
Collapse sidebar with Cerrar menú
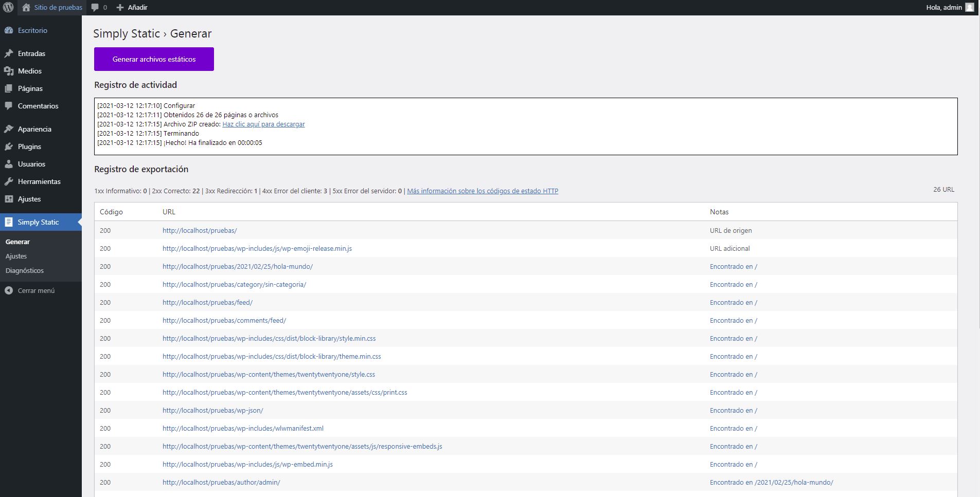(36, 290)
